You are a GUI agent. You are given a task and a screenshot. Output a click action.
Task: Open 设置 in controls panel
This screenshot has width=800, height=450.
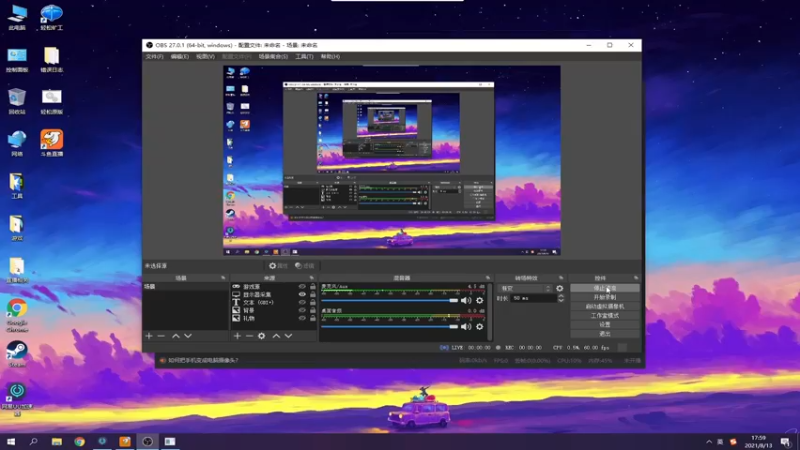(x=605, y=324)
